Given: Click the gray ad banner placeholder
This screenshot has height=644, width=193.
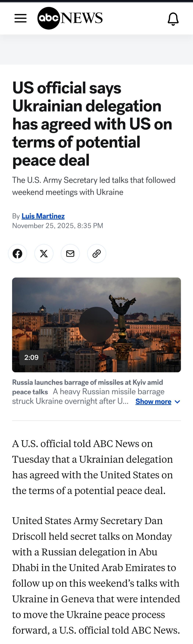Looking at the screenshot, I should [96, 50].
